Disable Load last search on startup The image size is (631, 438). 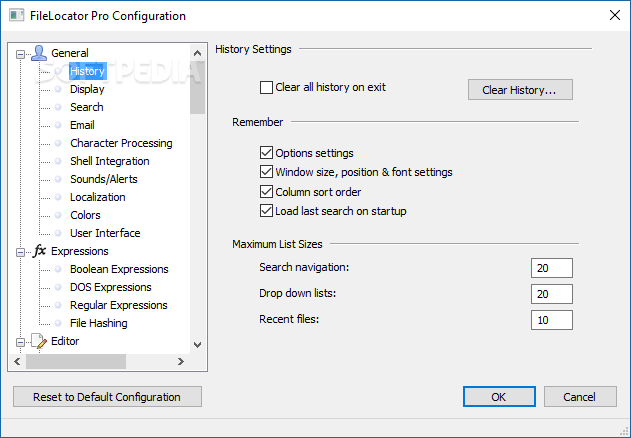266,211
